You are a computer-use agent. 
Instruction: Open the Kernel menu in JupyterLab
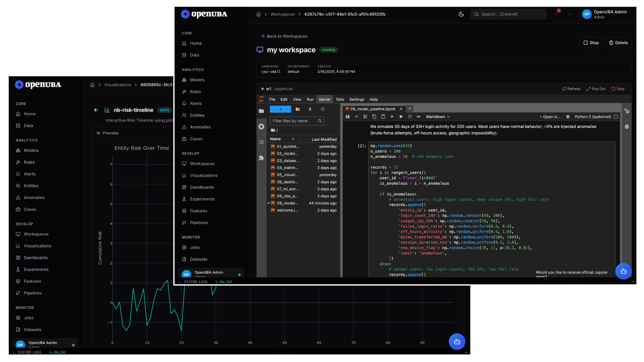coord(324,99)
